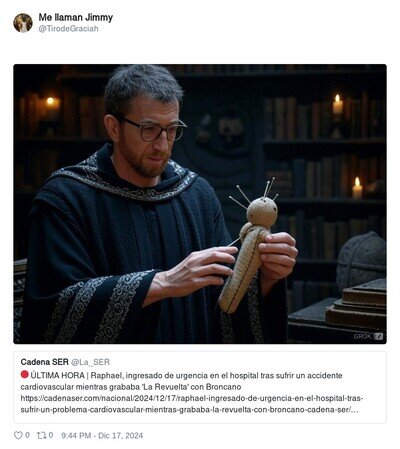This screenshot has height=449, width=400.
Task: Open the Cadena SER quoted author name
Action: click(x=45, y=362)
